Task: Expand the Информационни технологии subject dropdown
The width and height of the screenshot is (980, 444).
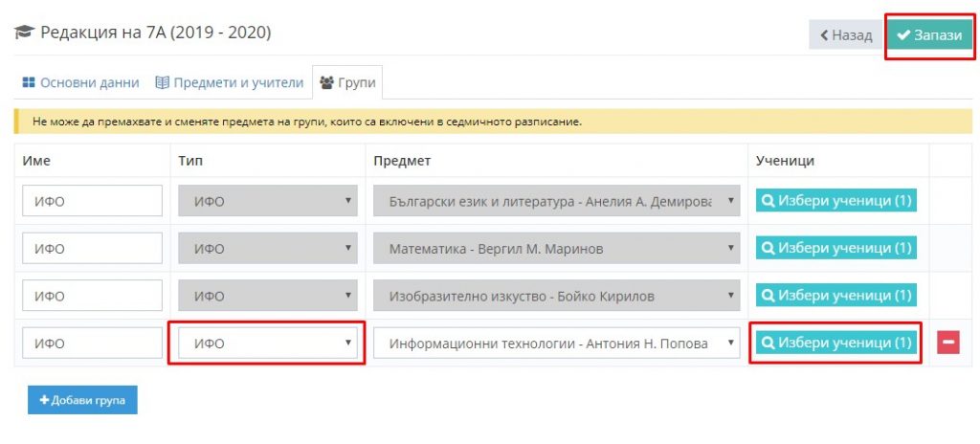Action: coord(557,344)
